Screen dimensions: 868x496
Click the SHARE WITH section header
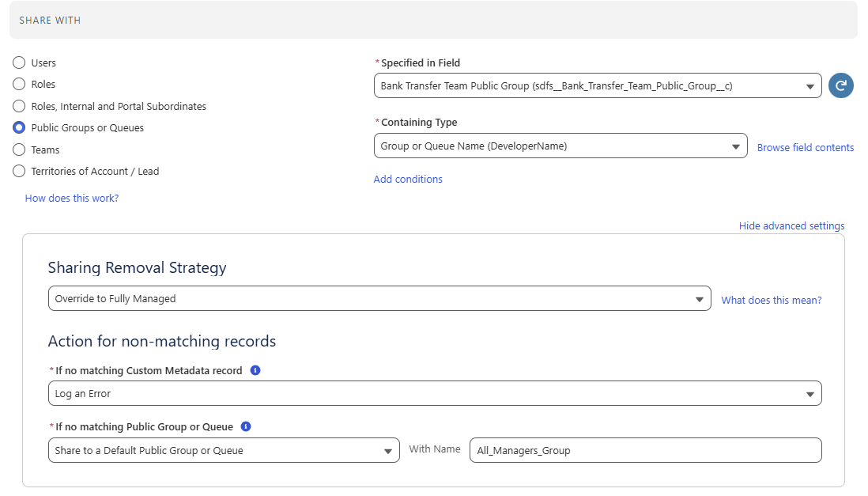click(433, 20)
